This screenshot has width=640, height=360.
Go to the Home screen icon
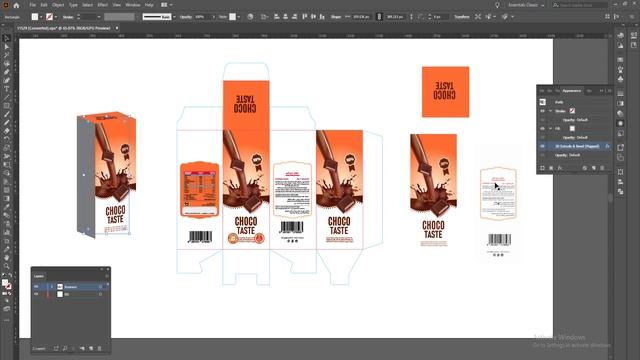[x=16, y=5]
